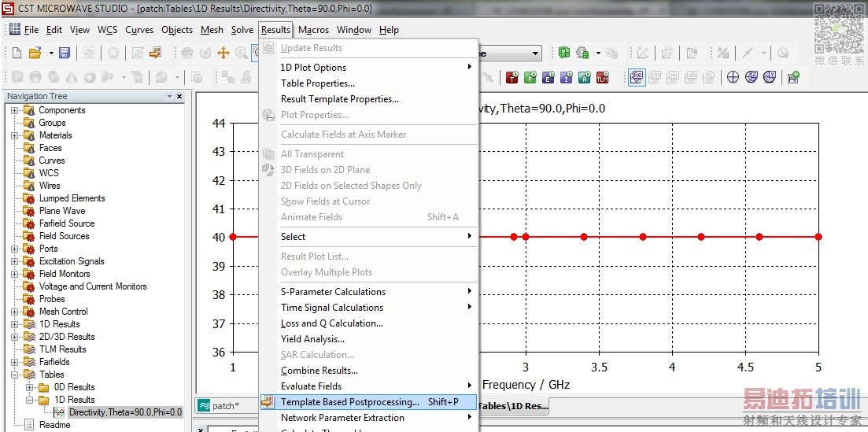Screen dimensions: 868x432
Task: Open the File menu
Action: (x=31, y=30)
